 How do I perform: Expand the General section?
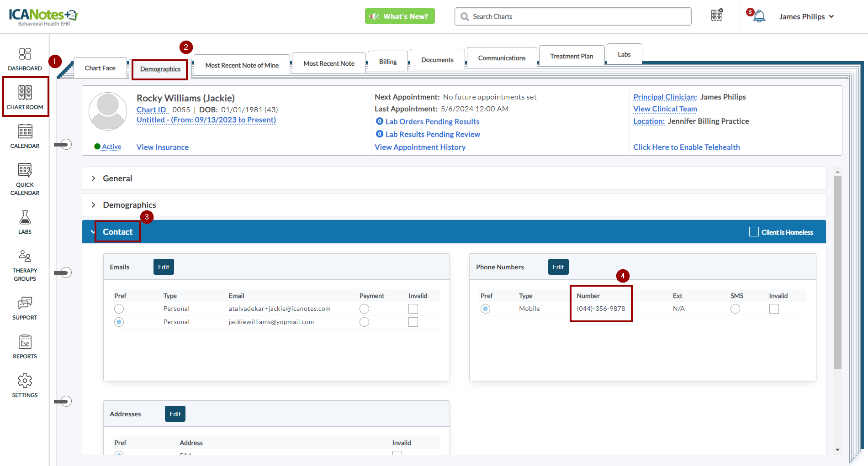tap(117, 178)
